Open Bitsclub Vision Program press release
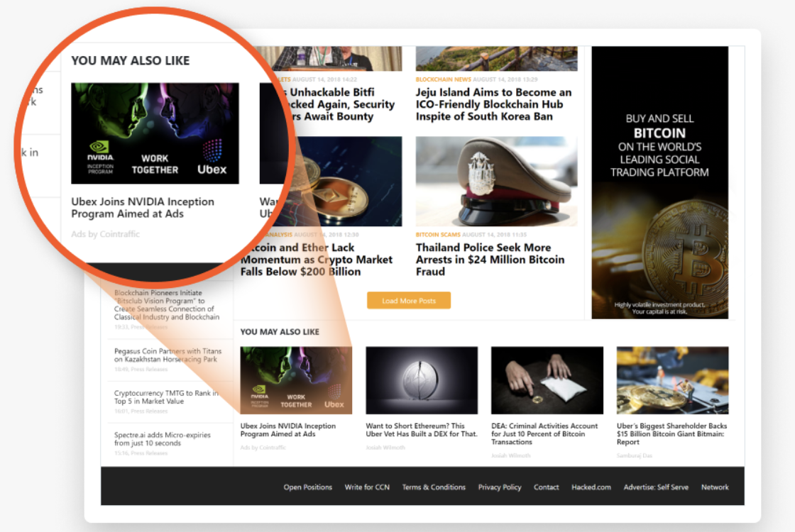 (x=167, y=305)
